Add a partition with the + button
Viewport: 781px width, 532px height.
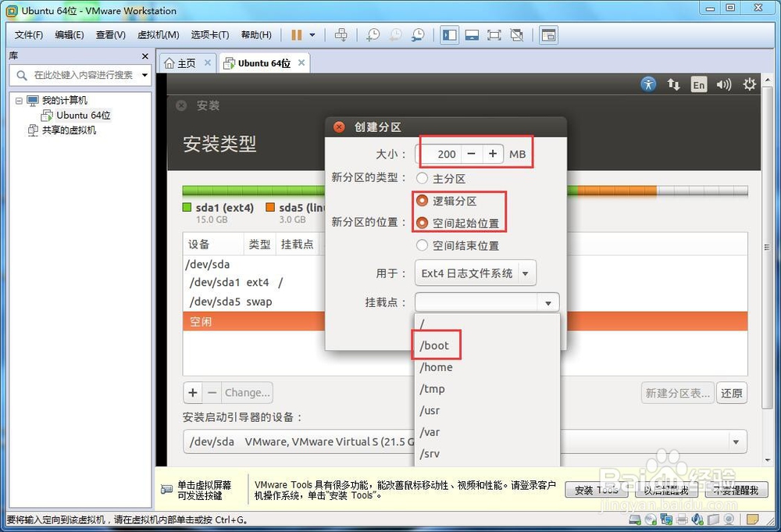tap(193, 392)
